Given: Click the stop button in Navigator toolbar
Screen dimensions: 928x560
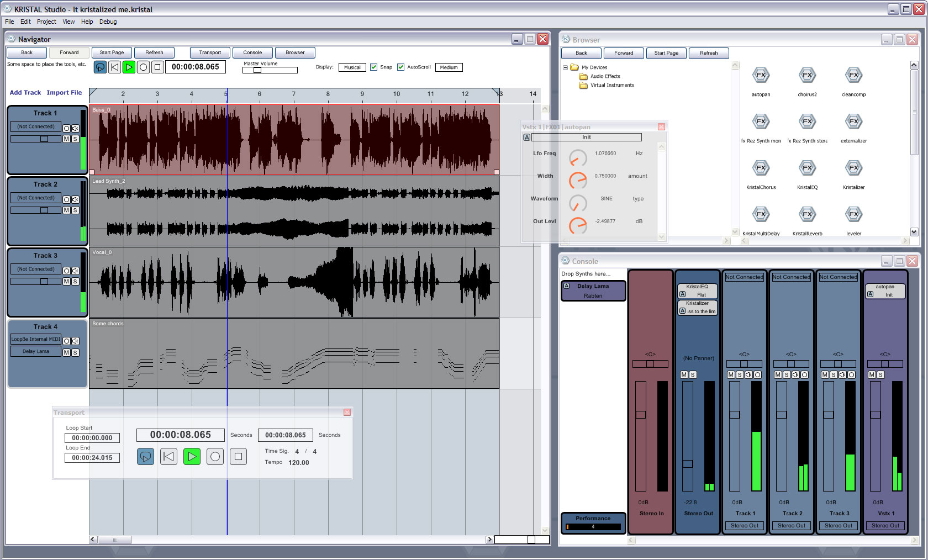Looking at the screenshot, I should [157, 67].
